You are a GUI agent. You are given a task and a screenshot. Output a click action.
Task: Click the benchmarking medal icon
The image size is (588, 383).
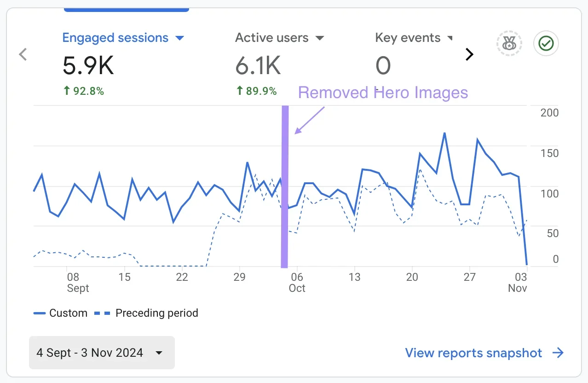click(x=508, y=43)
